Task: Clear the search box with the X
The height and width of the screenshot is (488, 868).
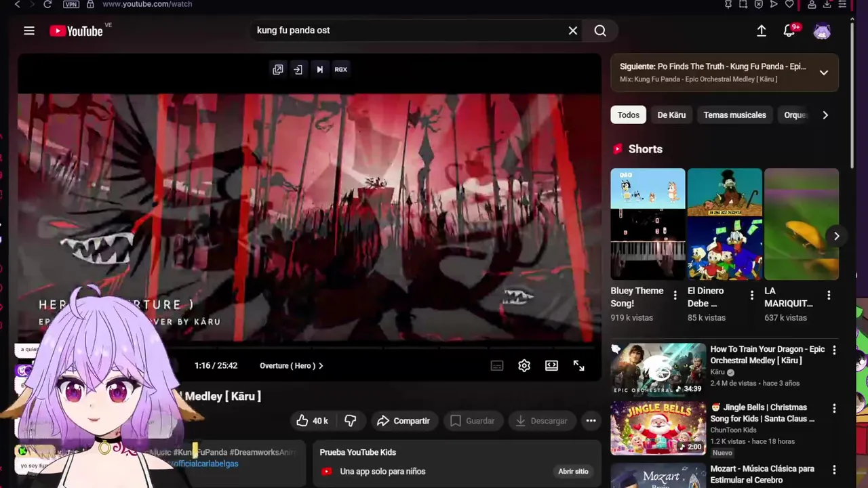Action: (573, 30)
